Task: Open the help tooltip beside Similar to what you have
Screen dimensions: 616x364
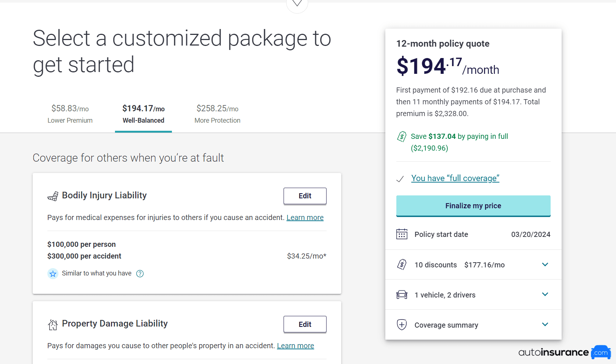Action: click(140, 273)
